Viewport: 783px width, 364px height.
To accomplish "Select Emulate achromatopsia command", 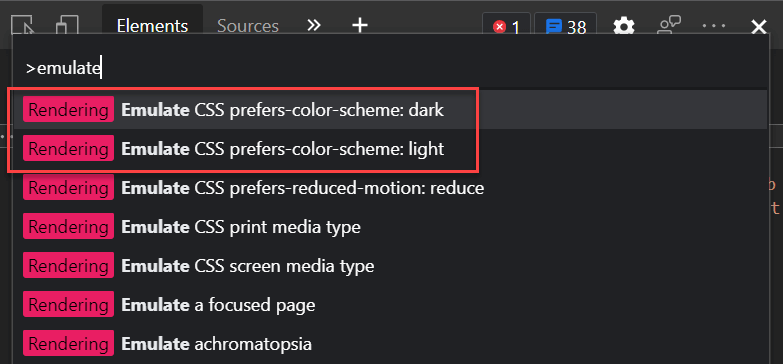I will click(391, 344).
